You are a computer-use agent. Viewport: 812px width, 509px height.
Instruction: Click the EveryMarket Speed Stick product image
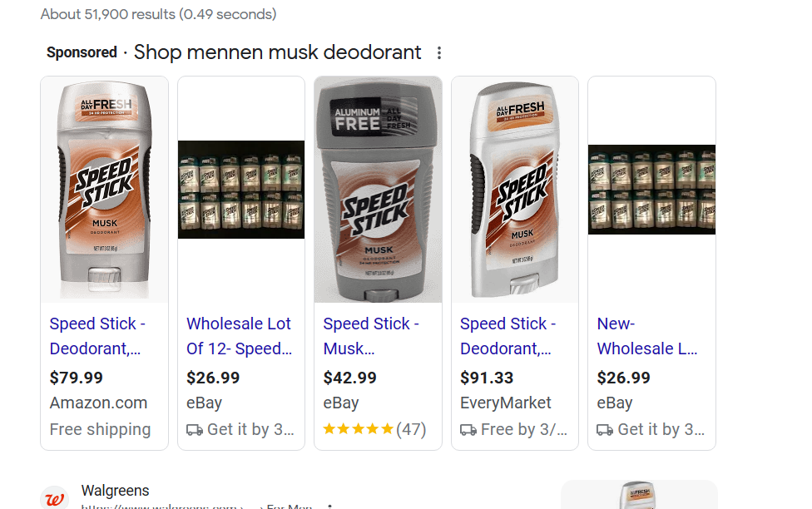point(515,190)
